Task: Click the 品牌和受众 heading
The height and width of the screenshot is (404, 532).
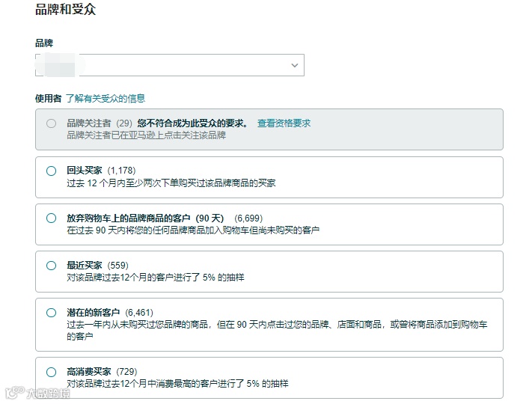Action: tap(66, 10)
